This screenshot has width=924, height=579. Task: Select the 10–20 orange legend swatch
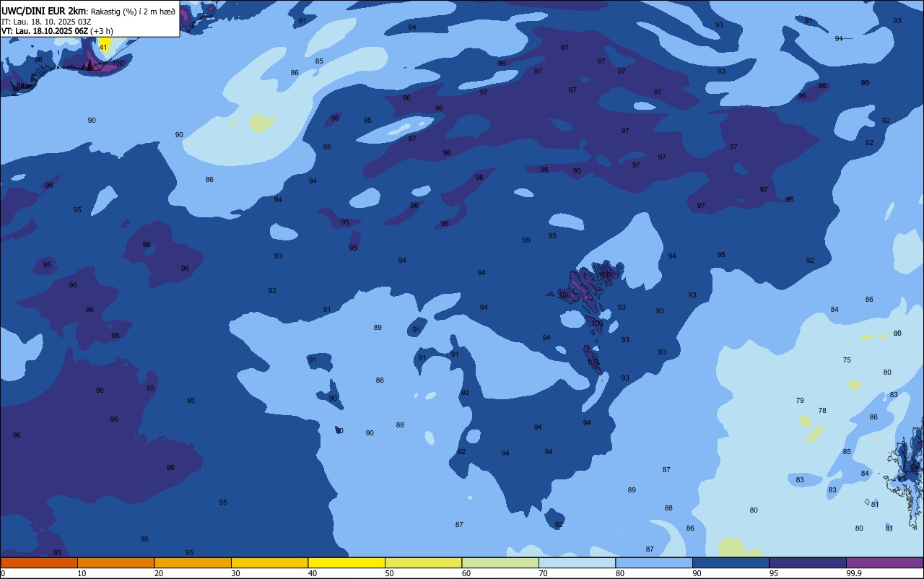point(115,562)
